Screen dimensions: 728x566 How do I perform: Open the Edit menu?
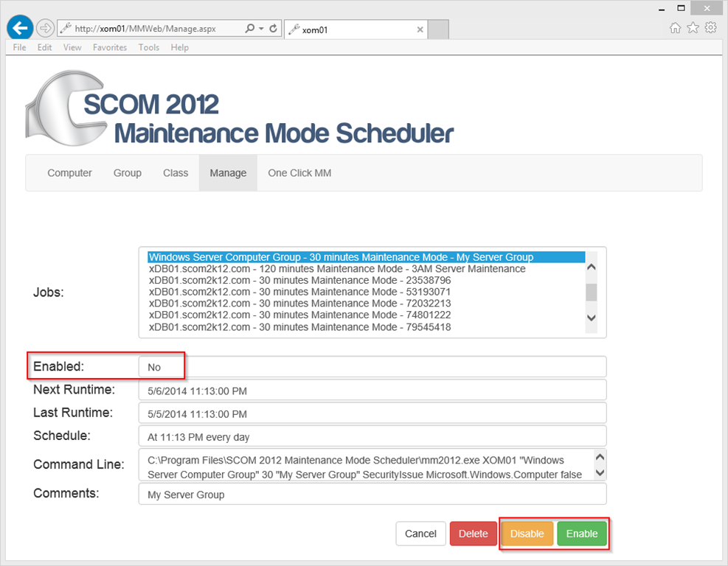coord(44,47)
